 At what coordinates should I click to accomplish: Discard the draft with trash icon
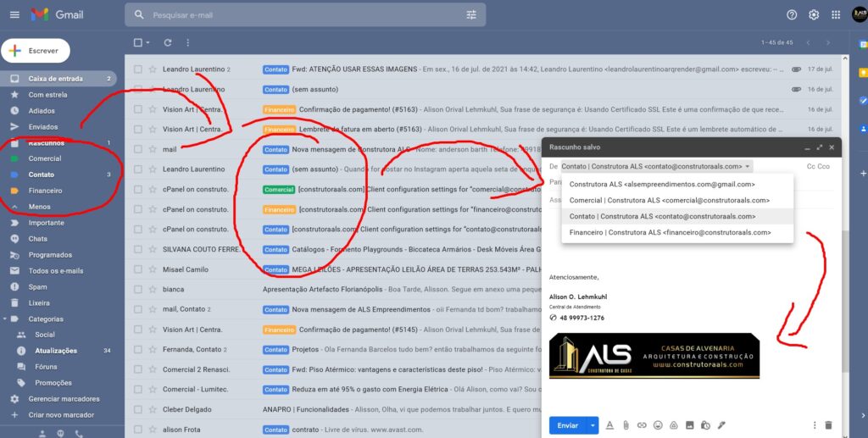(x=828, y=425)
